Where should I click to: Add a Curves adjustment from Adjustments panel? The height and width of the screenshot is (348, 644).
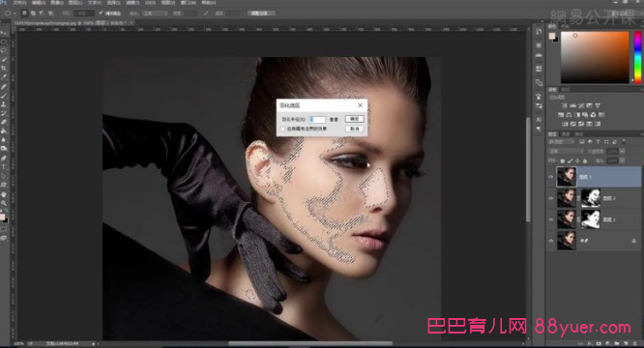[x=581, y=105]
